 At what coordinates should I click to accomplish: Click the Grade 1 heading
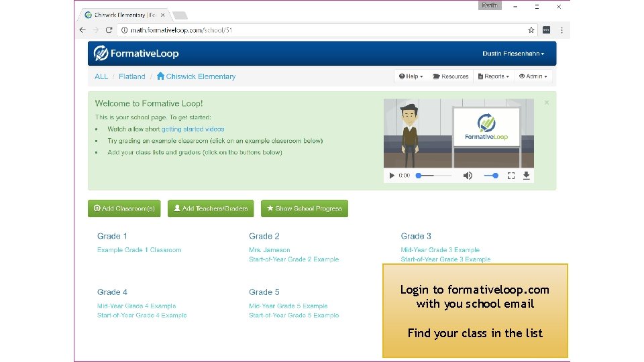pyautogui.click(x=112, y=236)
